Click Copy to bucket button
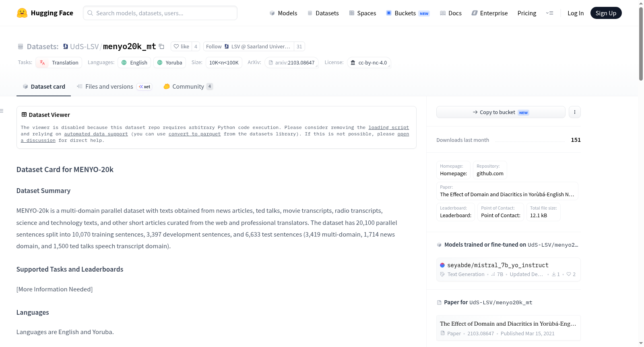Image resolution: width=644 pixels, height=347 pixels. pos(501,112)
